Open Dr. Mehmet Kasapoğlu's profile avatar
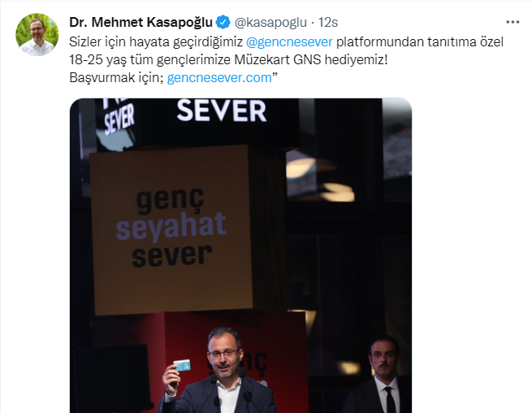The image size is (532, 413). (37, 34)
